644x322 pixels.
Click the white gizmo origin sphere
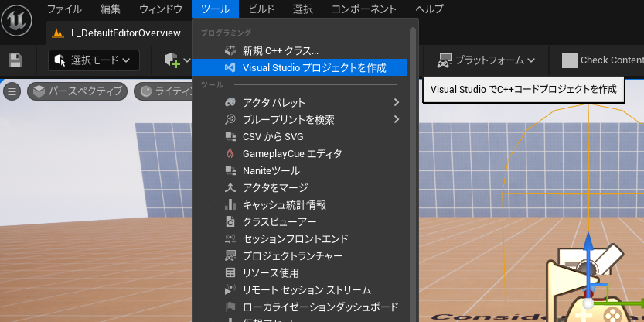coord(588,303)
